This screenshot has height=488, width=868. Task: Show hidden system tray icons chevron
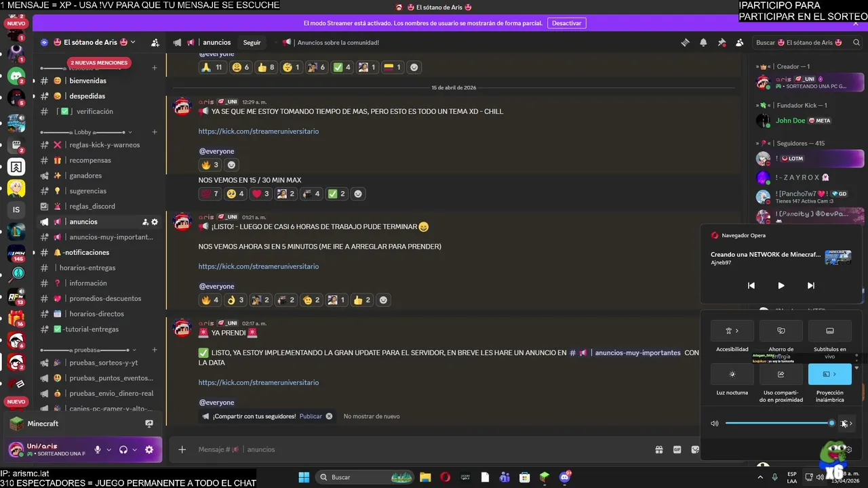click(760, 477)
